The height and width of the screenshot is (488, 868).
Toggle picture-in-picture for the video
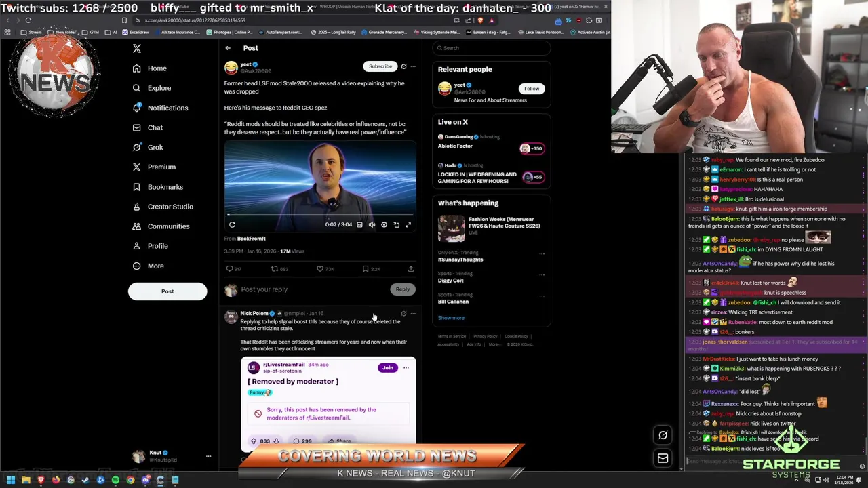[x=396, y=224]
